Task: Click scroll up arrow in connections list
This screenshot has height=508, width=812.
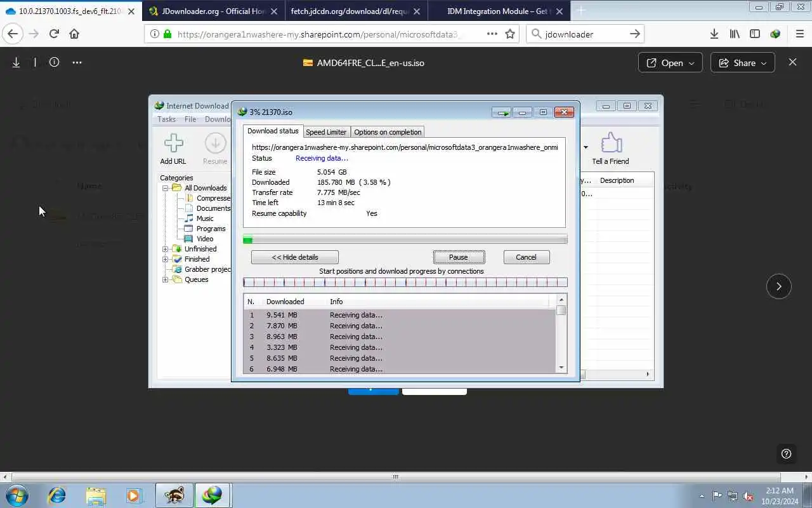Action: point(561,300)
